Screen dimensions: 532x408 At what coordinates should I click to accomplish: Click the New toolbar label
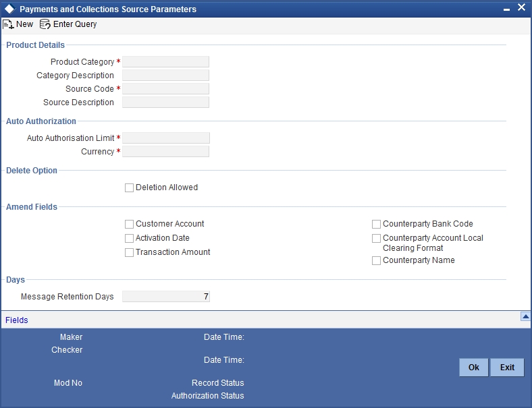point(24,24)
